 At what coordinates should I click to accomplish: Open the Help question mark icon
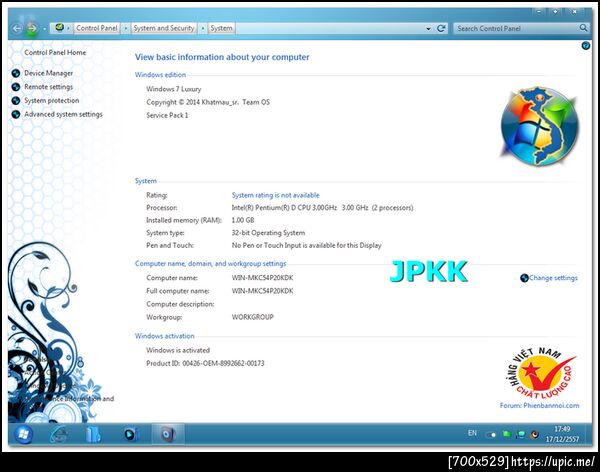[x=585, y=46]
